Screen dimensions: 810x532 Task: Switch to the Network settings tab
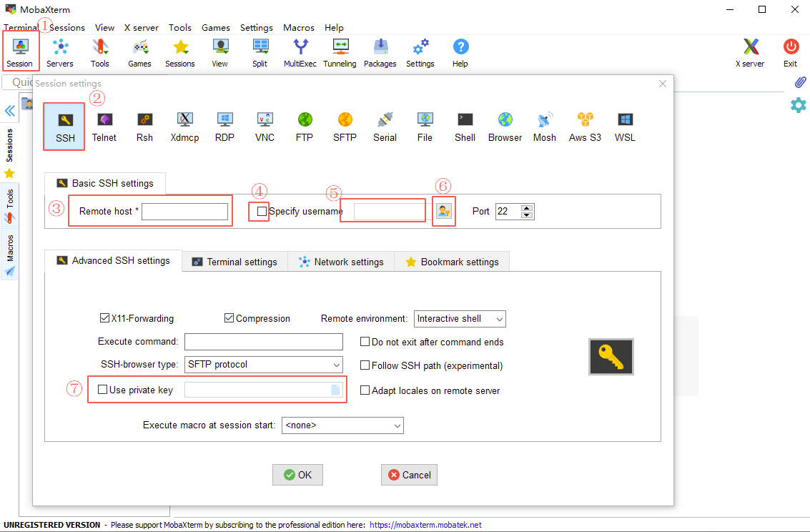(341, 262)
